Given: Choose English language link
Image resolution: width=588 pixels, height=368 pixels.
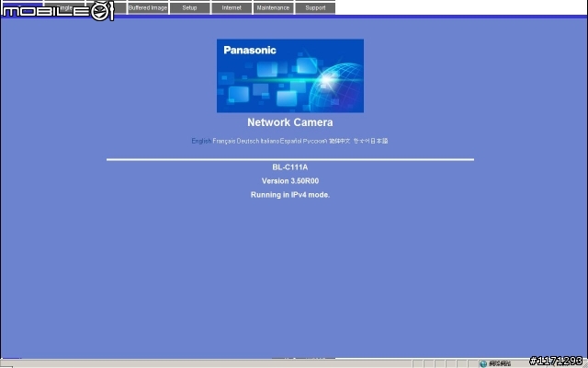Looking at the screenshot, I should (201, 141).
